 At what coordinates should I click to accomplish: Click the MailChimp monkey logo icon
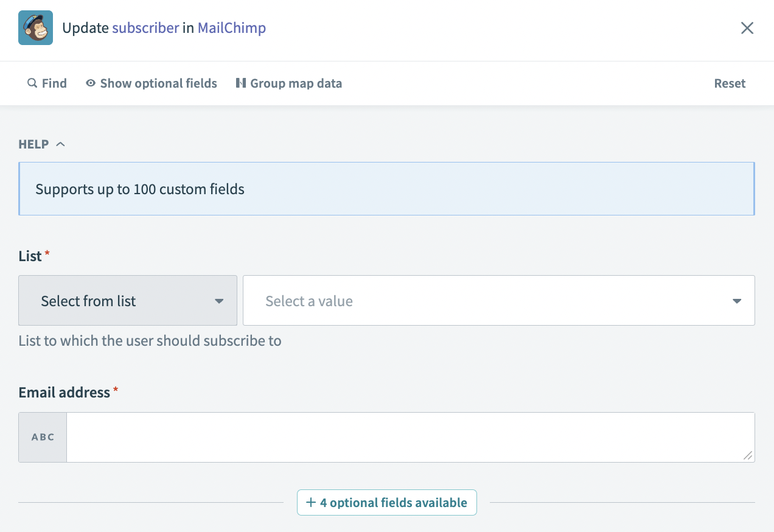coord(35,28)
